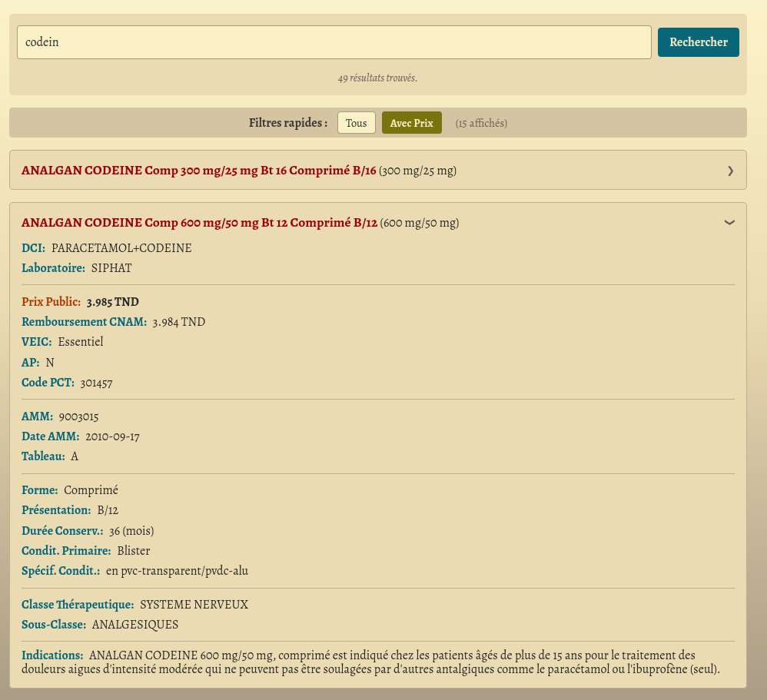This screenshot has height=700, width=767.
Task: Click the search field containing "codein"
Action: coord(334,42)
